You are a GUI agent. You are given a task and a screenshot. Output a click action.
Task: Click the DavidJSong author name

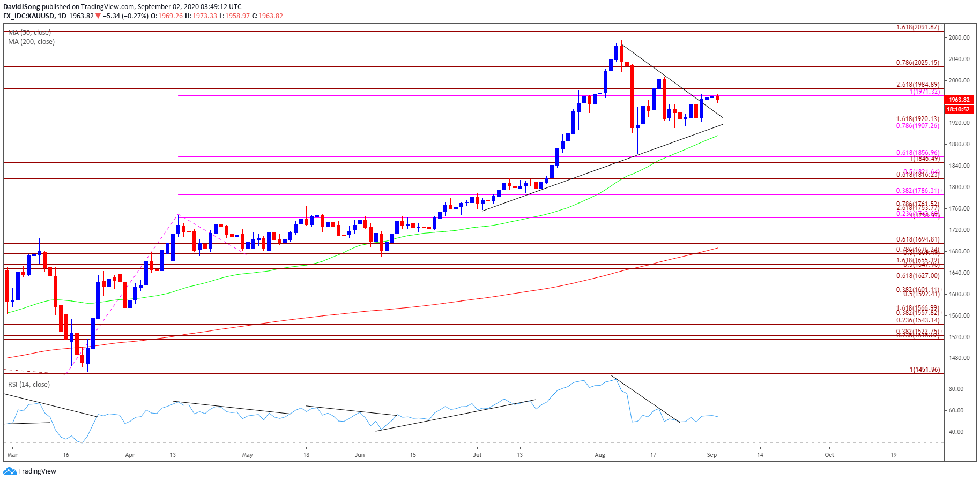pyautogui.click(x=21, y=7)
